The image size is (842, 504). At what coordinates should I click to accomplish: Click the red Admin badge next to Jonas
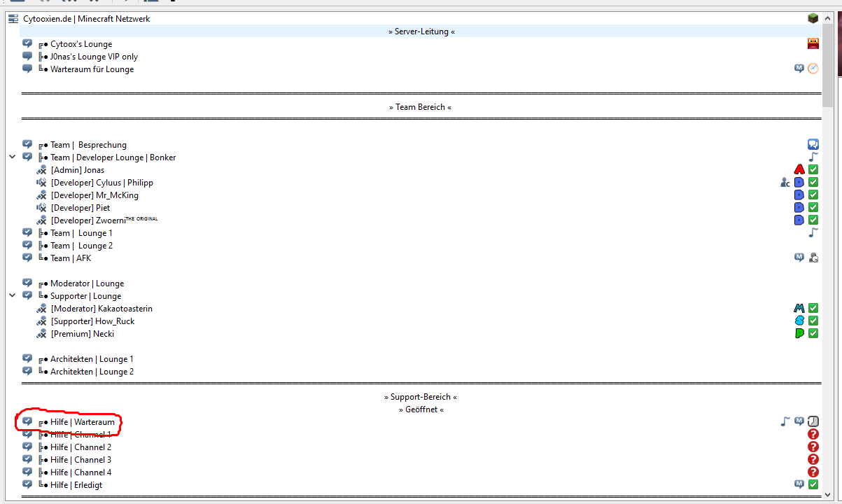(x=799, y=169)
